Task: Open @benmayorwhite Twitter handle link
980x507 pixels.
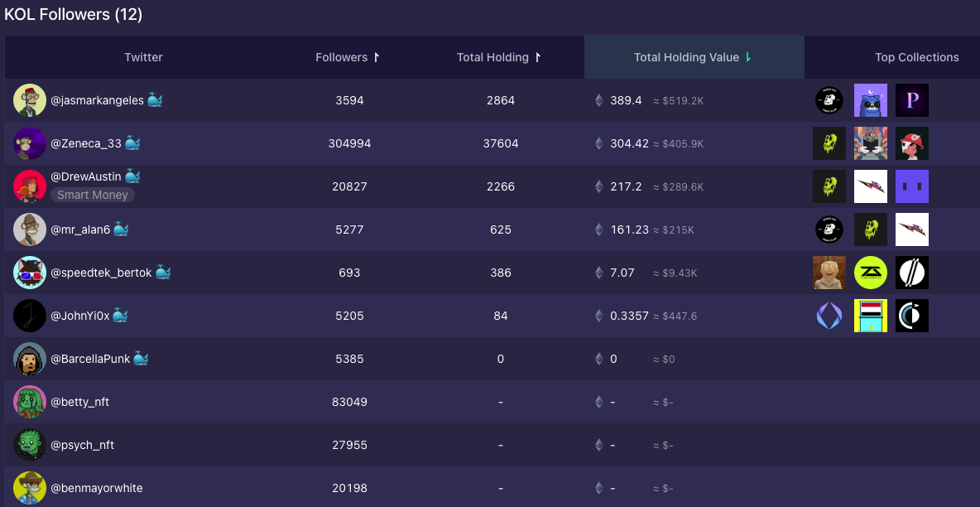Action: coord(96,488)
